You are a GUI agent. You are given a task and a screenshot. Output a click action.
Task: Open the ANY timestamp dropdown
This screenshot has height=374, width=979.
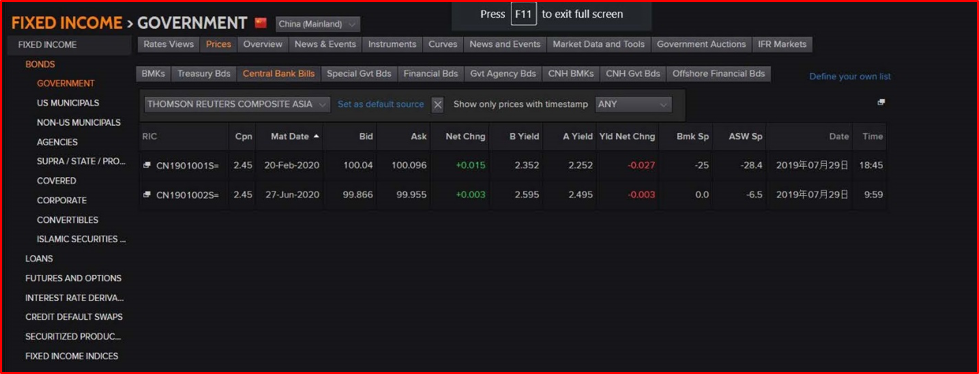point(634,104)
